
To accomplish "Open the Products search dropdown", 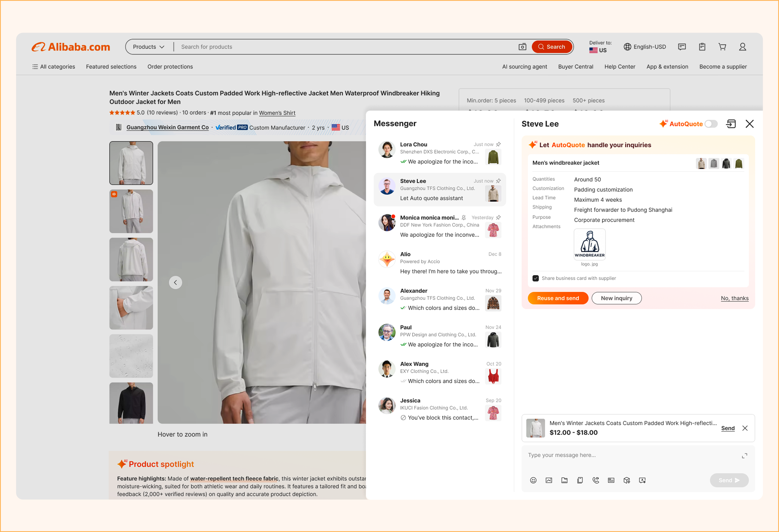I will tap(148, 47).
